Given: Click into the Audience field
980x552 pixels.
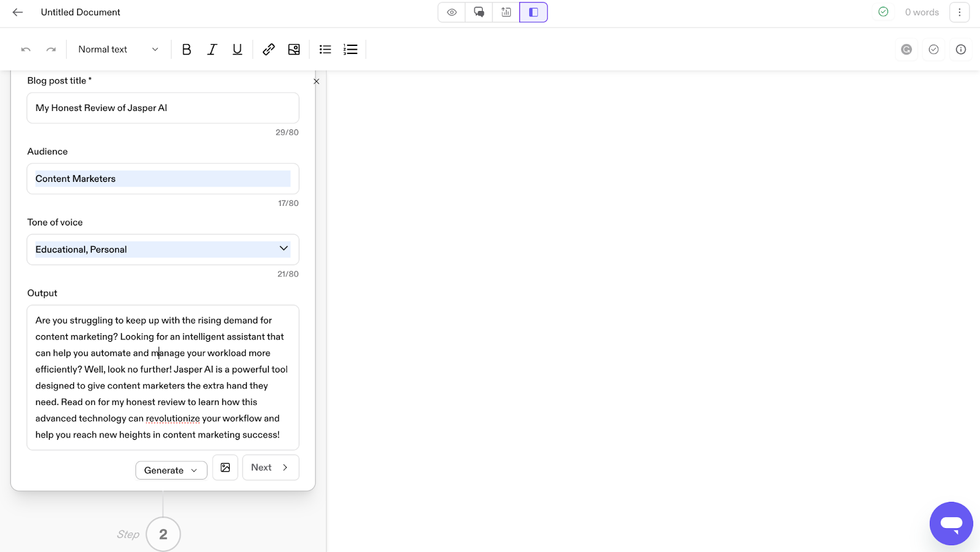Looking at the screenshot, I should click(x=163, y=179).
